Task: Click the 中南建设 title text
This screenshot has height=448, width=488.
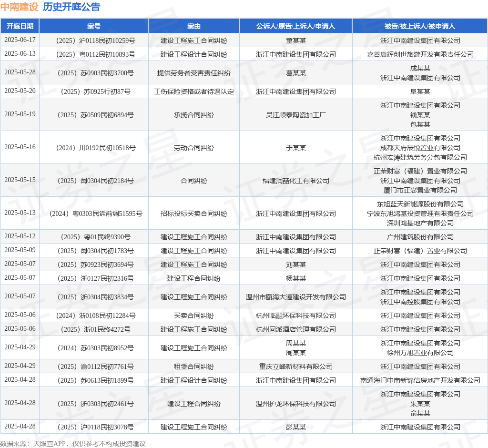Action: 19,7
